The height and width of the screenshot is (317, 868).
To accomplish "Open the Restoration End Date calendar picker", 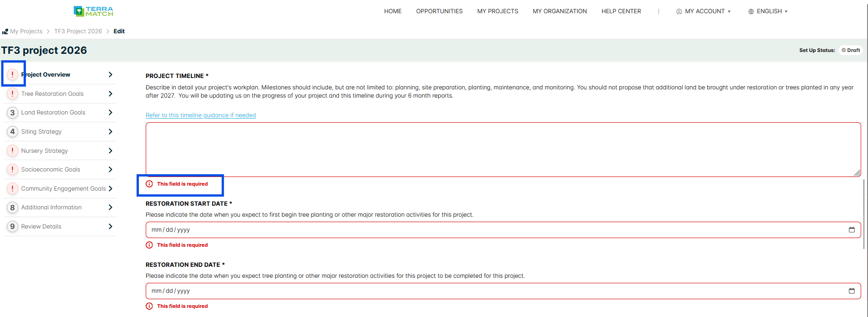I will (x=852, y=291).
